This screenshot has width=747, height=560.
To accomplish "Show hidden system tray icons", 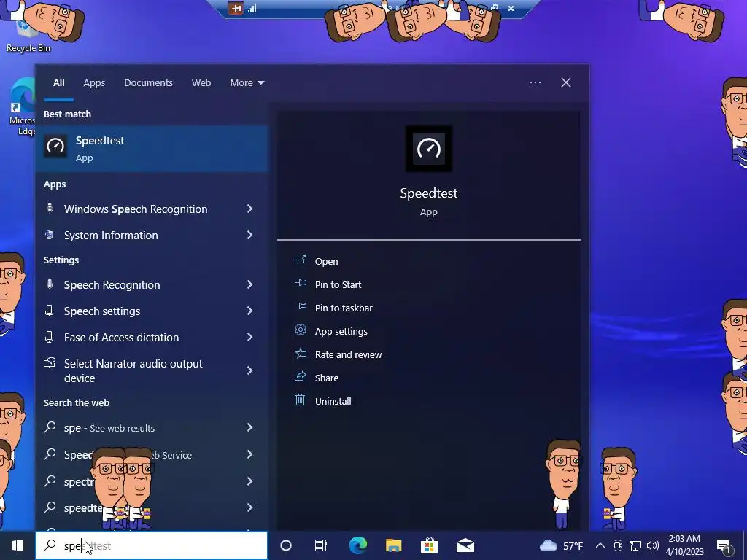I will (600, 545).
